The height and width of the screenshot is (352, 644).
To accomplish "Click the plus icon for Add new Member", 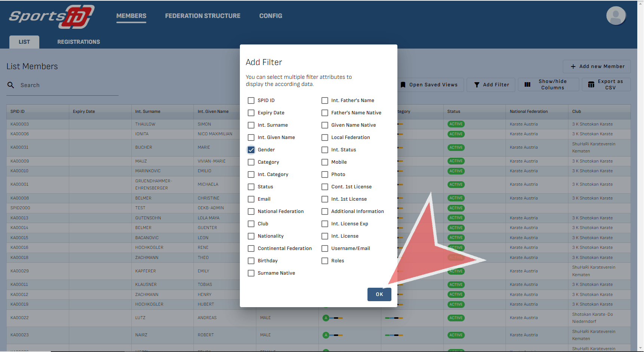I will (573, 67).
